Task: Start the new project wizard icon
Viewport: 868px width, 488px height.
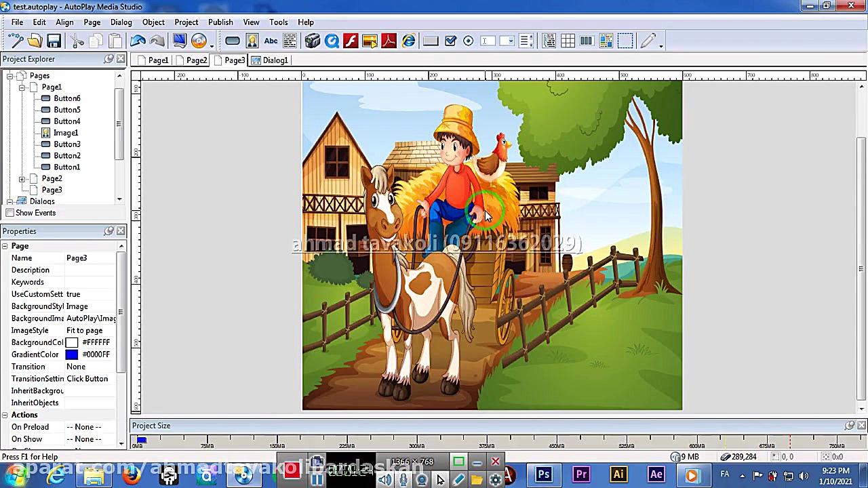Action: pos(16,41)
